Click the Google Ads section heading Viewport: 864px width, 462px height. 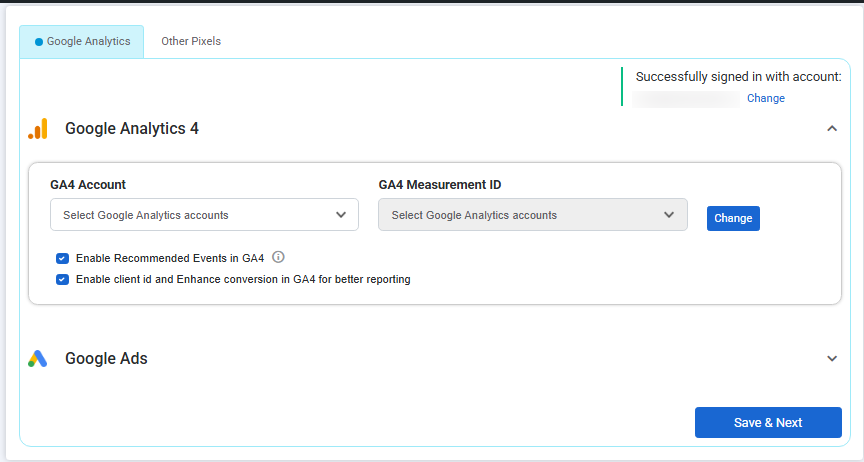106,358
